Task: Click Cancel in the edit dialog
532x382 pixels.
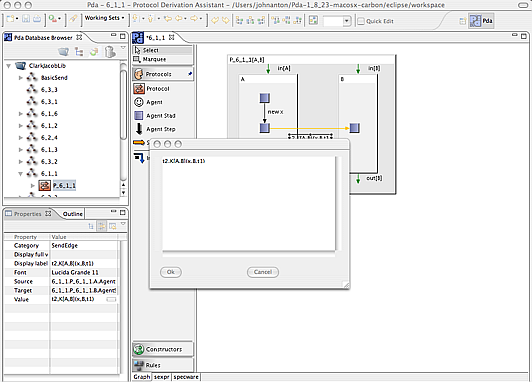Action: pyautogui.click(x=263, y=272)
